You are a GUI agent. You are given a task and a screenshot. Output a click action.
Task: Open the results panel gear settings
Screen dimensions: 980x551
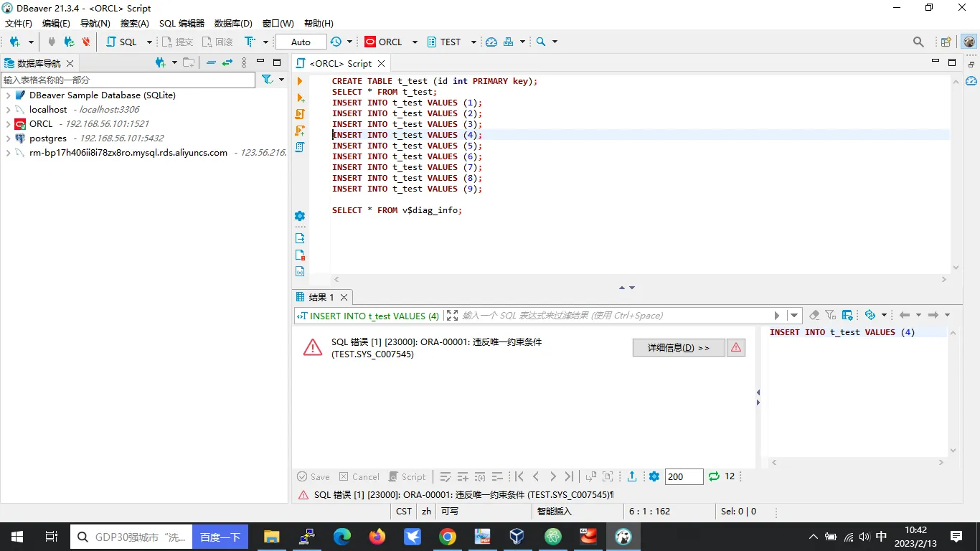[654, 476]
